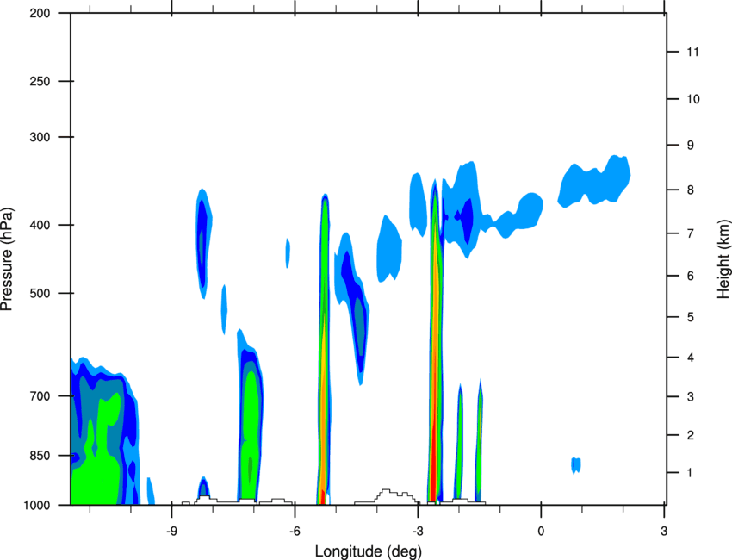732x560 pixels.
Task: Click the -6 longitude tick label
Action: coord(295,532)
